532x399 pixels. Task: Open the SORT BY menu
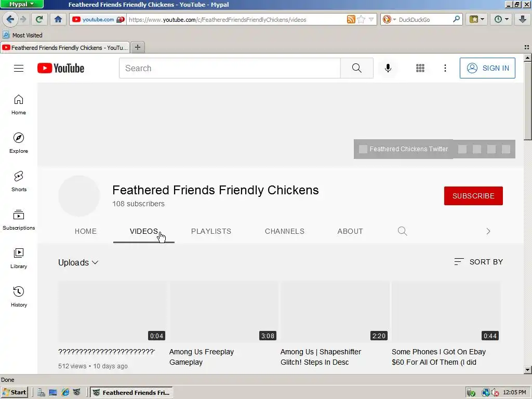(x=478, y=262)
